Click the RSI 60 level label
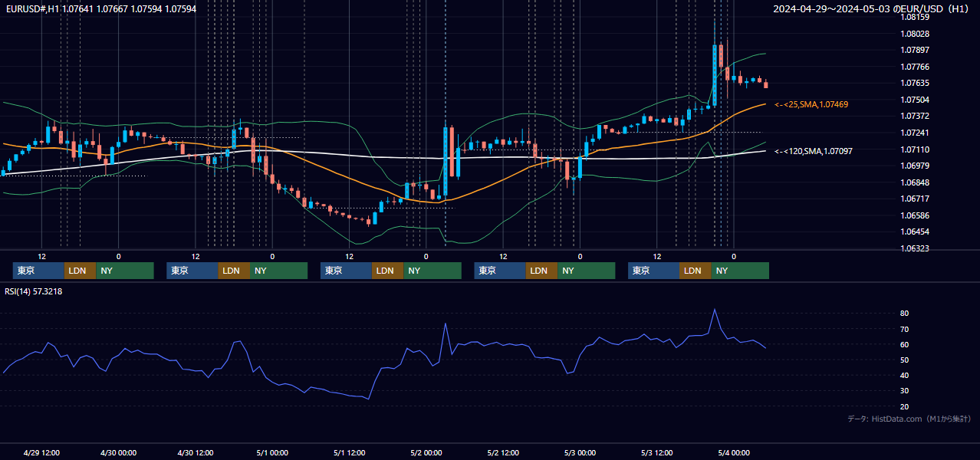 [x=904, y=344]
